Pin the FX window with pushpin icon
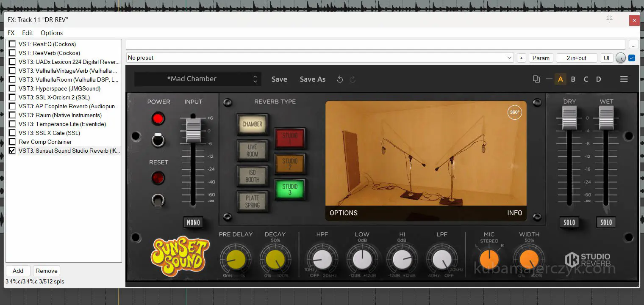The width and height of the screenshot is (644, 305). pos(609,19)
